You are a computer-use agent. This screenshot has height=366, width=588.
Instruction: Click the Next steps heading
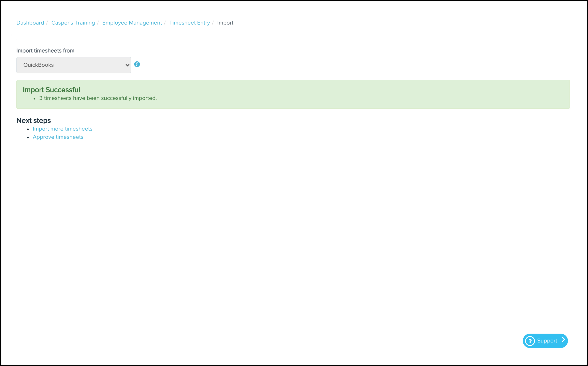click(33, 121)
